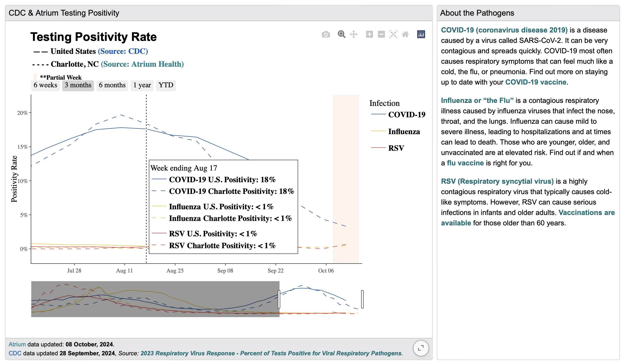The height and width of the screenshot is (364, 624).
Task: Select the 6 weeks time range
Action: click(45, 85)
